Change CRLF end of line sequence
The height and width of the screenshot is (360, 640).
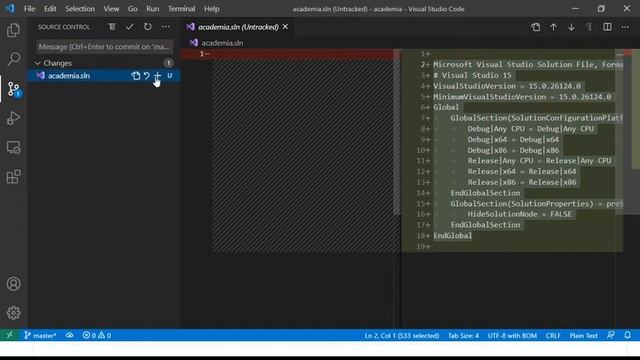click(553, 336)
